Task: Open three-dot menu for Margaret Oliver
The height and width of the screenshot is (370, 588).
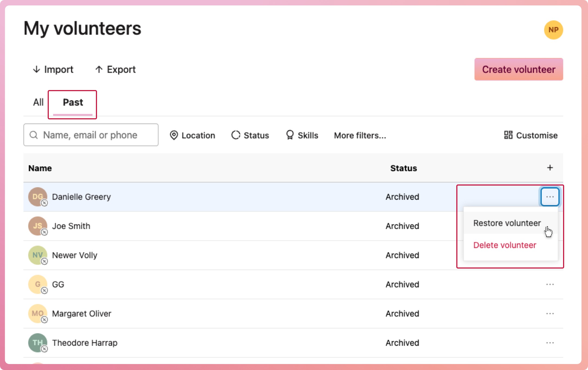Action: 550,314
